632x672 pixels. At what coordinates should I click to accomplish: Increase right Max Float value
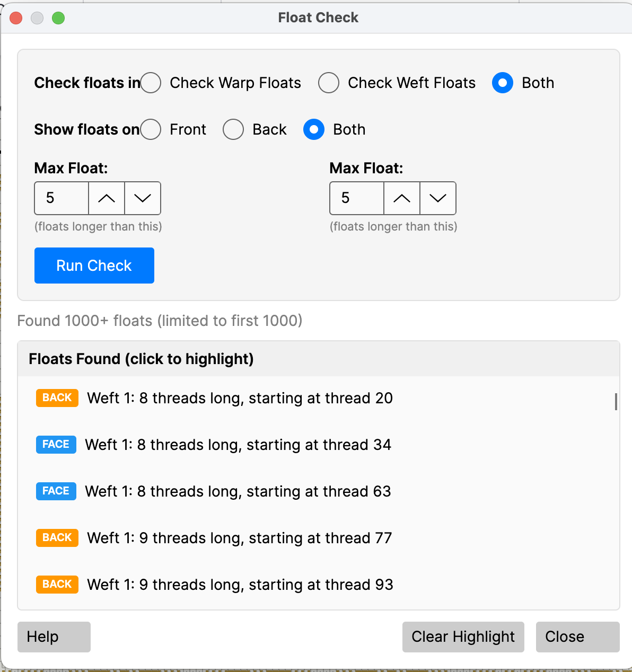(x=402, y=198)
